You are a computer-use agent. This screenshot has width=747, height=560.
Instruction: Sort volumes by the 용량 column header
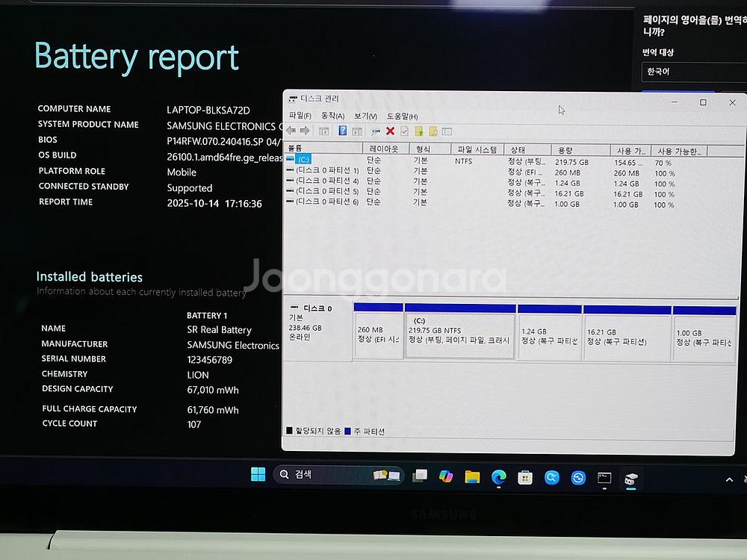[579, 151]
